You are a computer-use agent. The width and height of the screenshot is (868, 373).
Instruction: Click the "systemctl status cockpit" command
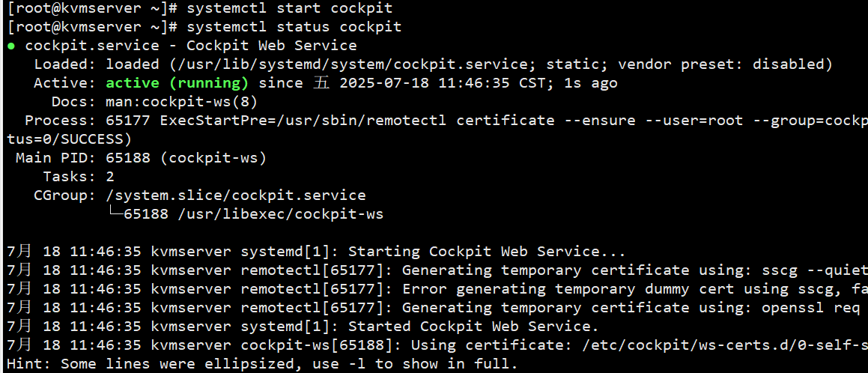[294, 27]
